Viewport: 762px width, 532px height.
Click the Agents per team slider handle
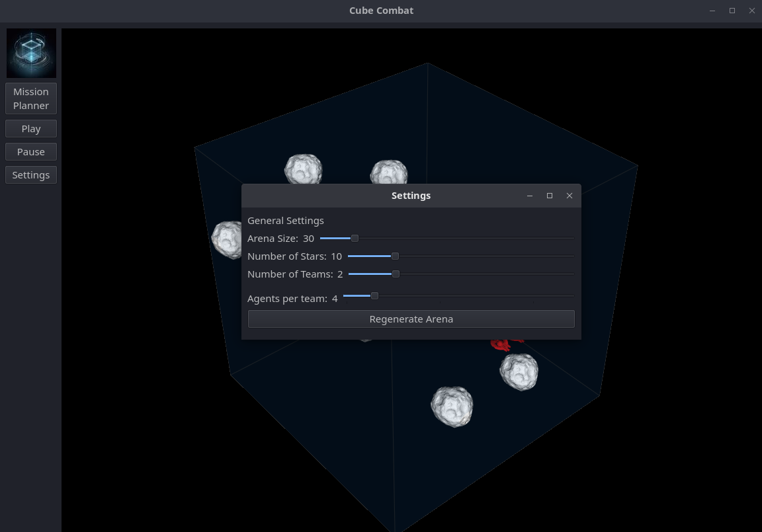(374, 295)
